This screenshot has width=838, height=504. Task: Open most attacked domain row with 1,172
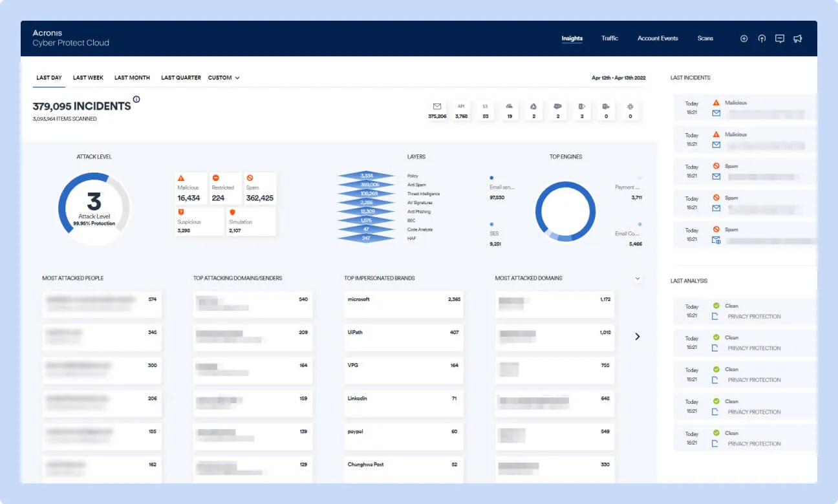pos(555,304)
